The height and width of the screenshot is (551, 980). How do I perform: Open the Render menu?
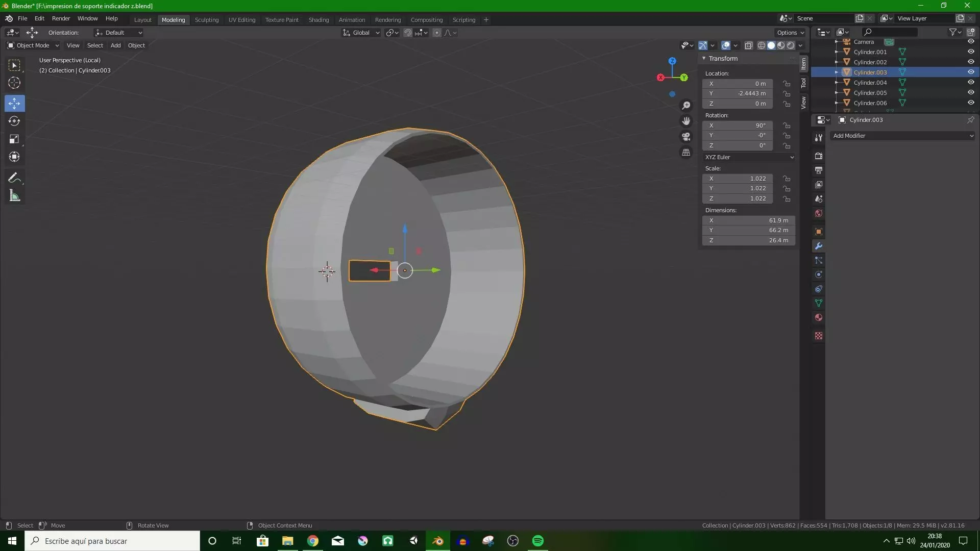[x=61, y=18]
